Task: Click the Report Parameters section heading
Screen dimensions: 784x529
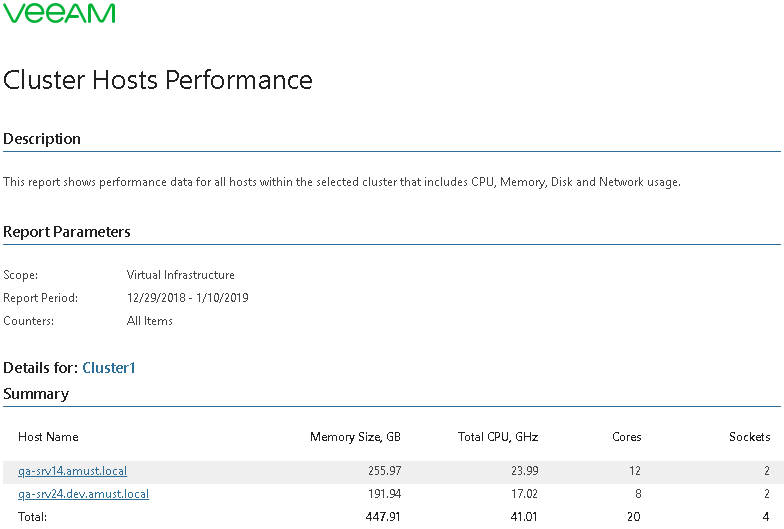Action: (x=67, y=232)
